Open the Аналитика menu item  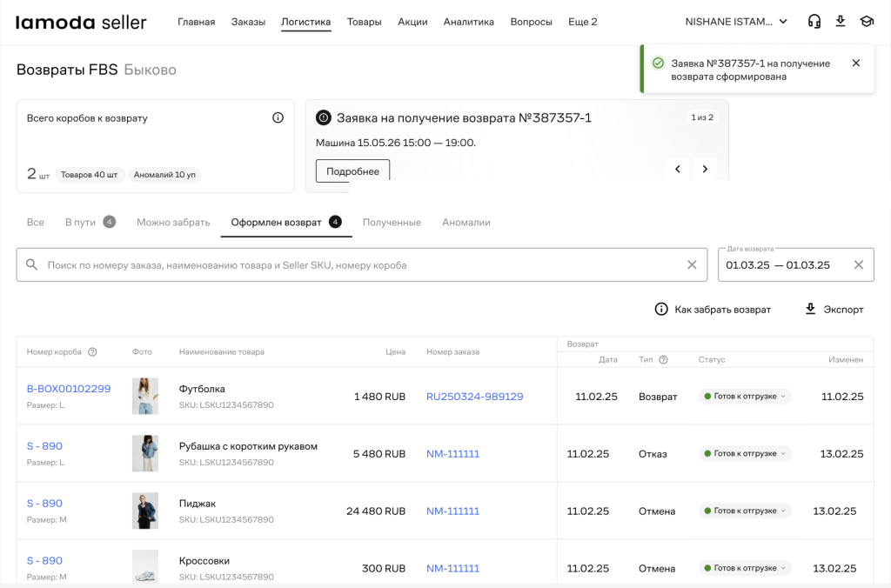coord(469,22)
